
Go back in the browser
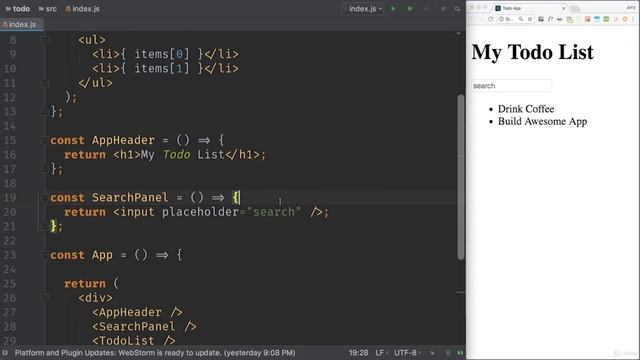click(472, 19)
